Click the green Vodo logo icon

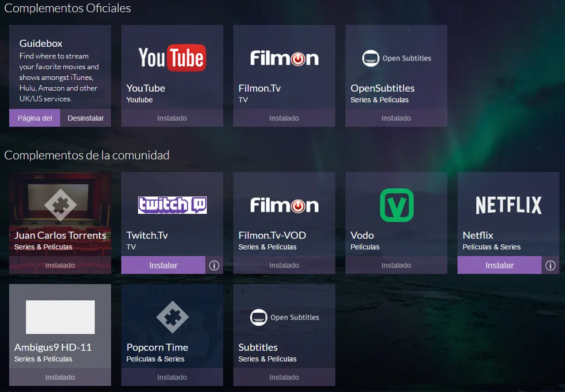click(x=396, y=205)
